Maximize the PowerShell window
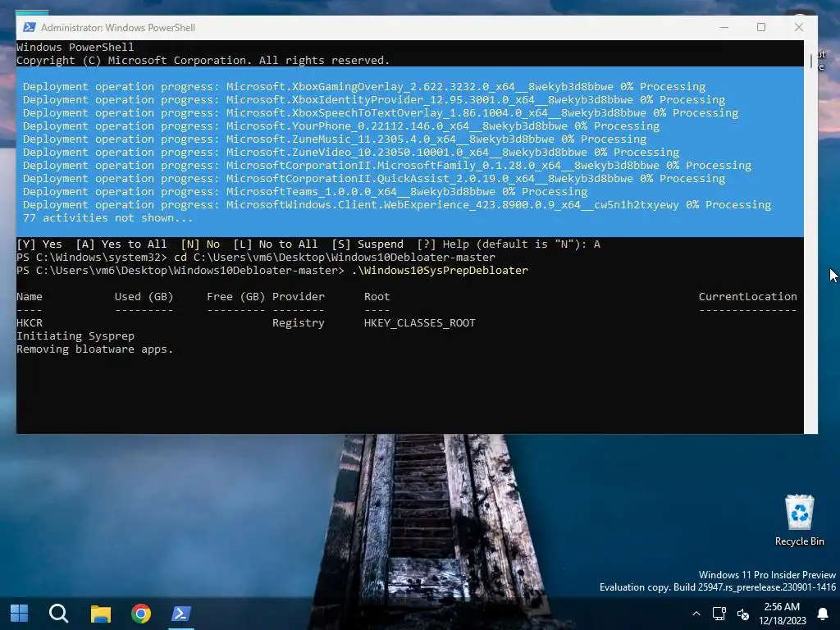This screenshot has height=630, width=840. [760, 27]
